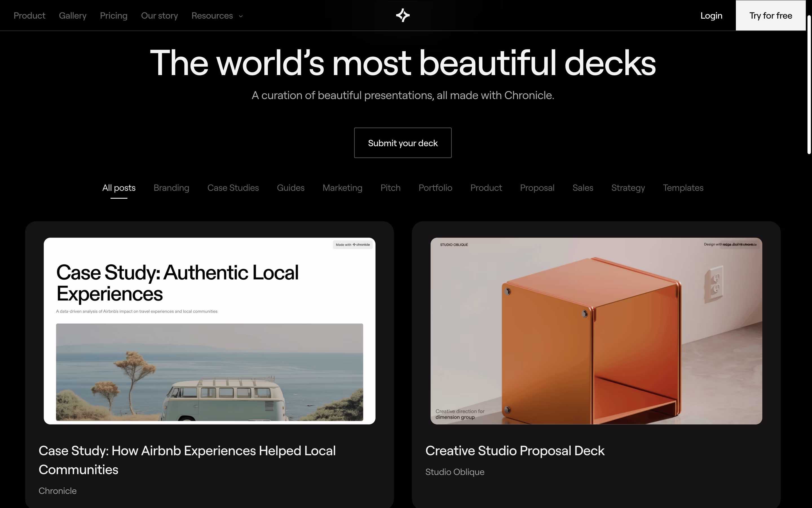Screen dimensions: 812x508
Task: Open the Resources menu label
Action: [212, 16]
